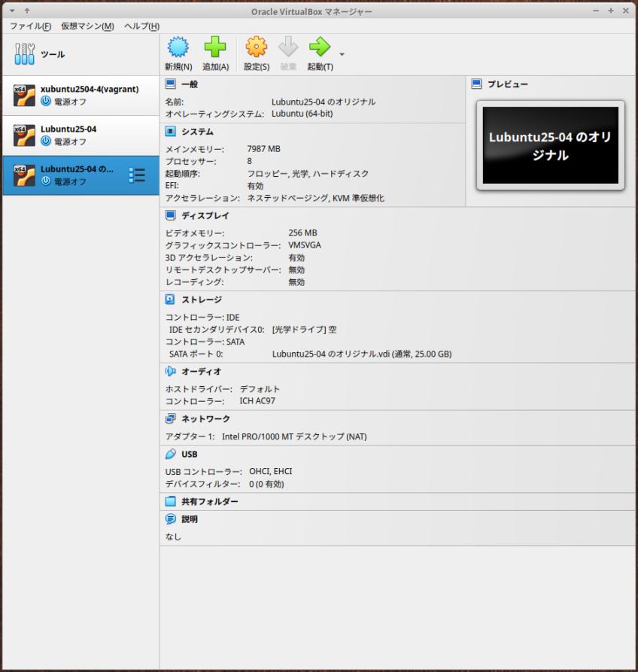Open the list menu icon on the selected VM
This screenshot has height=672, width=638.
coord(137,175)
